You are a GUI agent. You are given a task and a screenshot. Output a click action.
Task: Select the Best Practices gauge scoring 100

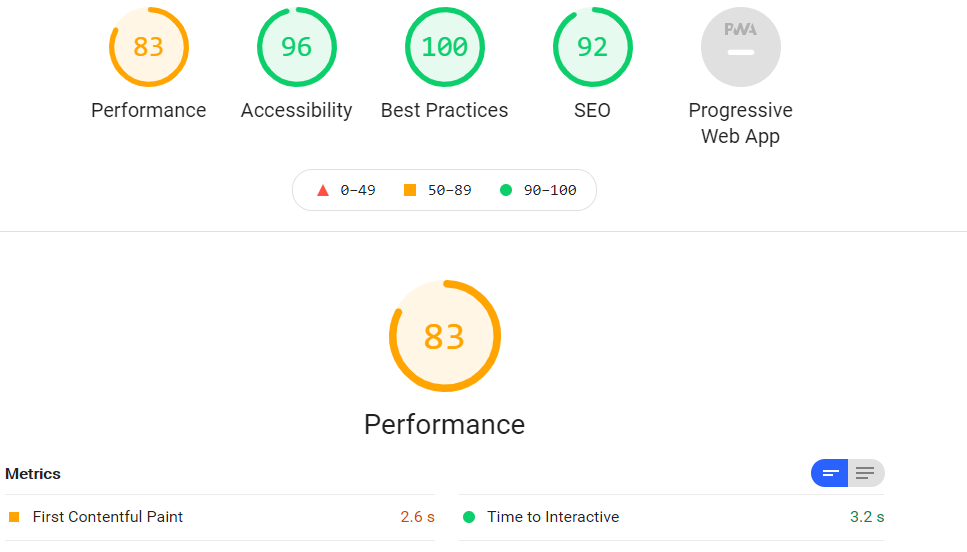pos(445,47)
